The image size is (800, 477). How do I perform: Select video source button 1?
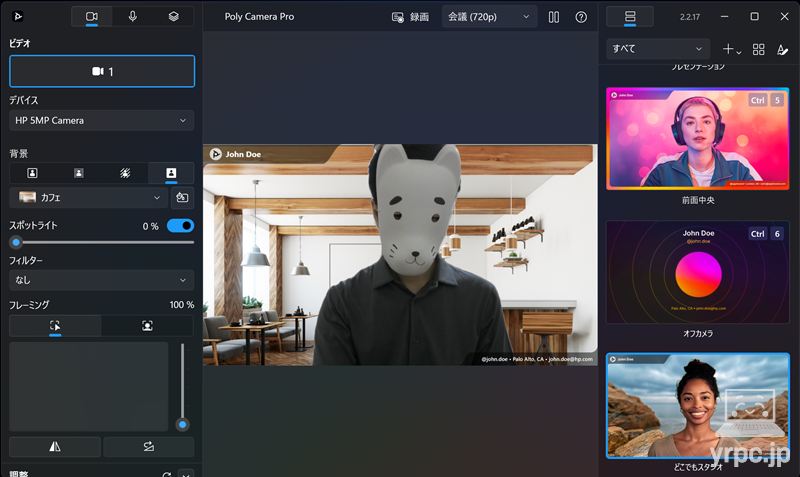tap(102, 71)
